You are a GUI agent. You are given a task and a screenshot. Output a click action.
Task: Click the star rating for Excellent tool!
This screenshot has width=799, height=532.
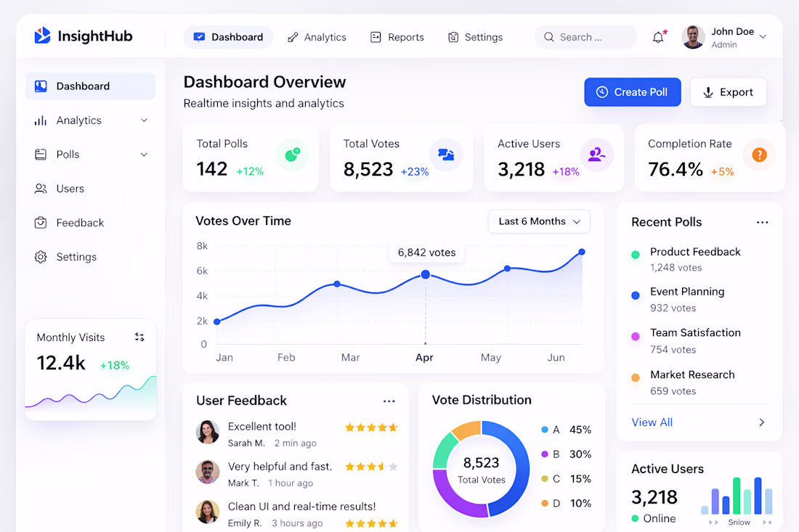click(x=371, y=427)
